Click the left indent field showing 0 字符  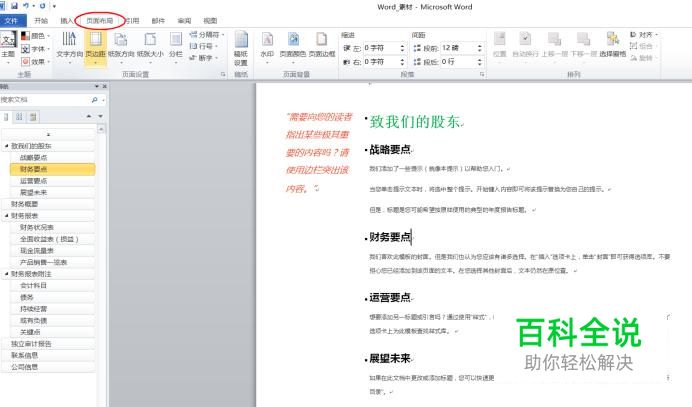click(x=381, y=48)
